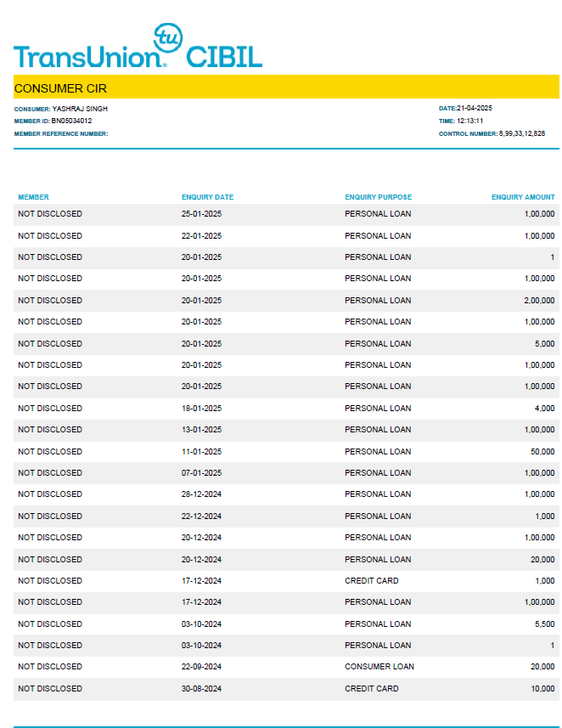Screen dimensions: 562x728
Task: Select the enquiry dated 25-01-2025
Action: click(x=201, y=214)
